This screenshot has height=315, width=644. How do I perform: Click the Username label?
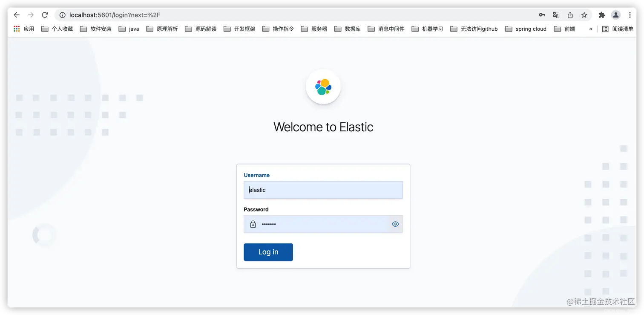[256, 175]
